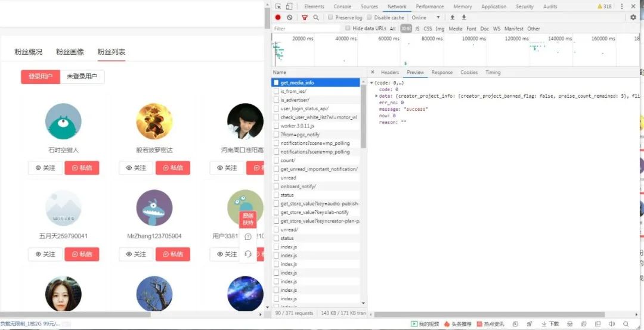
Task: Toggle the red filter funnel icon
Action: pos(304,17)
